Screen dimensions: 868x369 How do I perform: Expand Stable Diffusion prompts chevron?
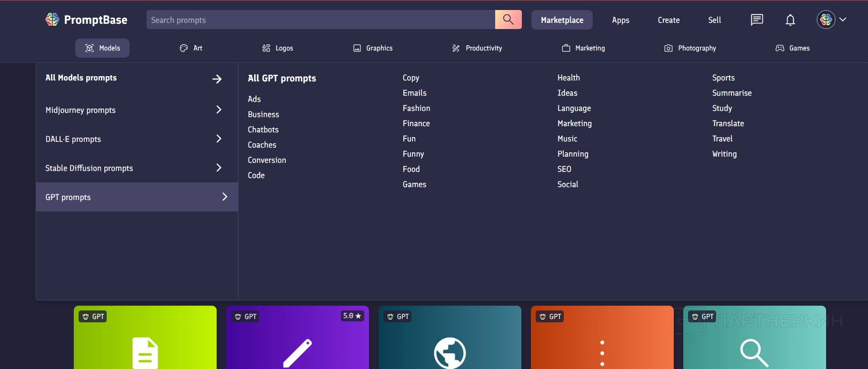click(219, 168)
